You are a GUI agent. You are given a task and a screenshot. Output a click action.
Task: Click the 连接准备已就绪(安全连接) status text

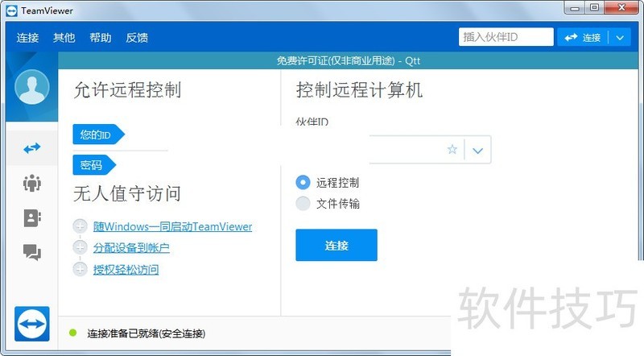click(146, 333)
